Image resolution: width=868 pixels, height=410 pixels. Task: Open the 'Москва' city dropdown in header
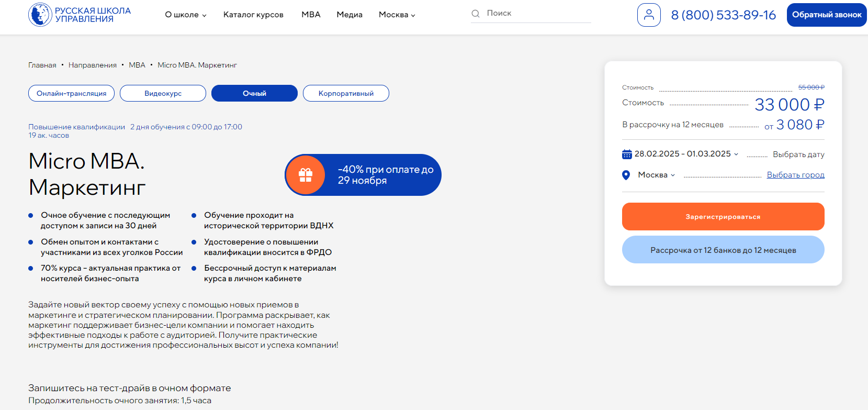(x=397, y=15)
